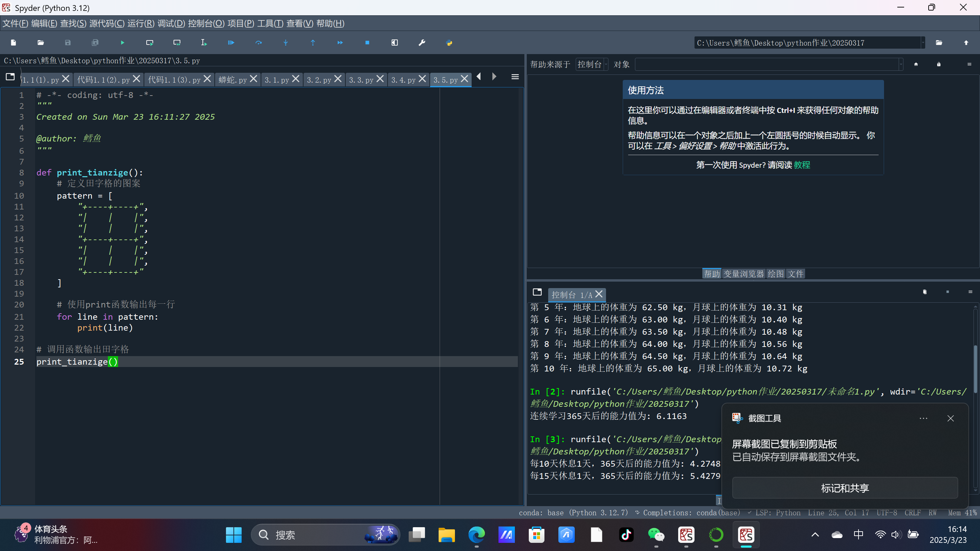The width and height of the screenshot is (980, 551).
Task: Open the 运行(R) menu
Action: pos(141,23)
